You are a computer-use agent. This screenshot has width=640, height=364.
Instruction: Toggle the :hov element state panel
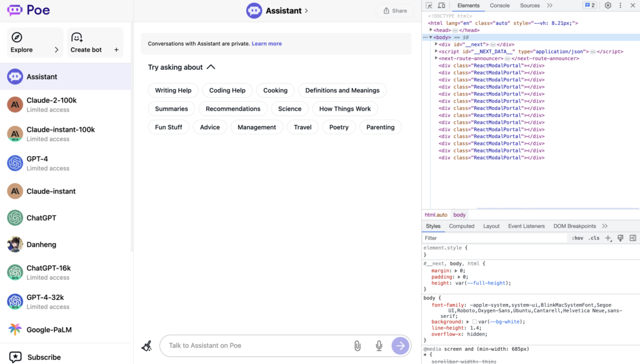577,238
